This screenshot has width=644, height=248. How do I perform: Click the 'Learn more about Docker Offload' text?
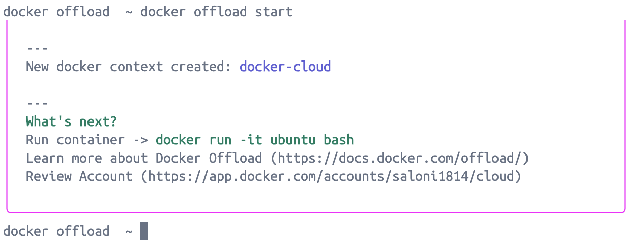click(144, 158)
